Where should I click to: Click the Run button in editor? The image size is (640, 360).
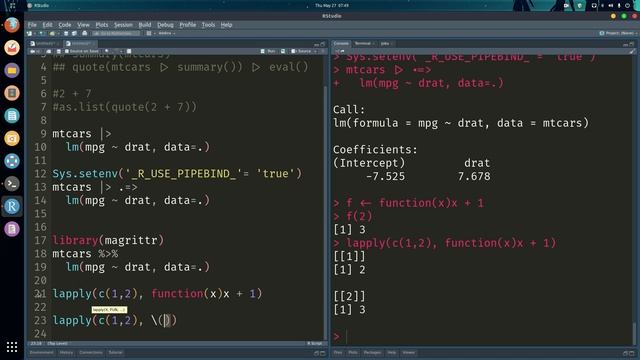tap(268, 51)
